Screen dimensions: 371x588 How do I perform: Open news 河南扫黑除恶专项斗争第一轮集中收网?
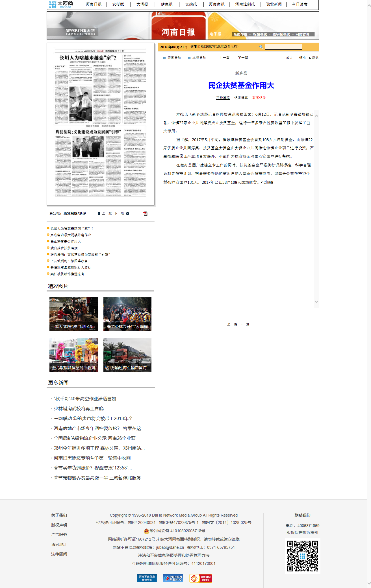[92, 458]
